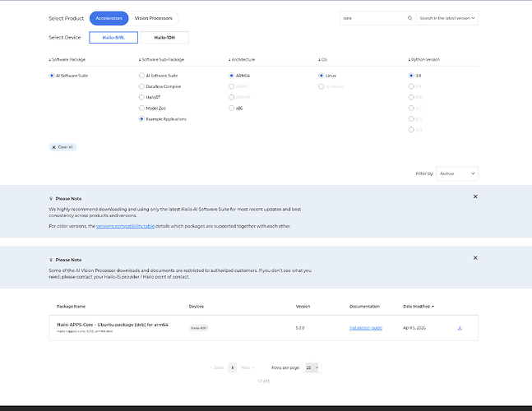Sort by Date Modified column
This screenshot has width=532, height=411.
tap(419, 307)
